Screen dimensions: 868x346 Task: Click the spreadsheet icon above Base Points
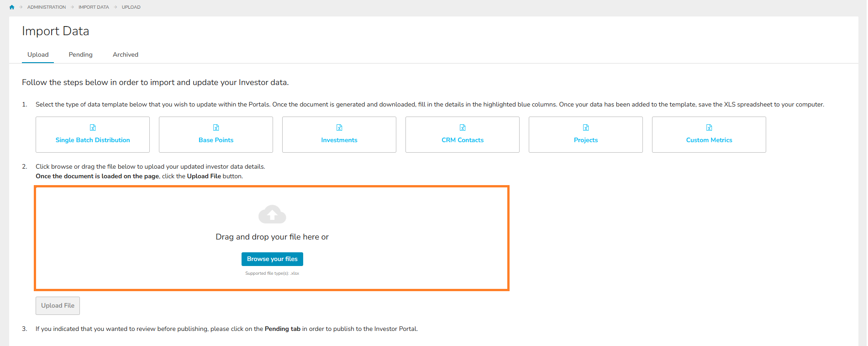pos(216,128)
